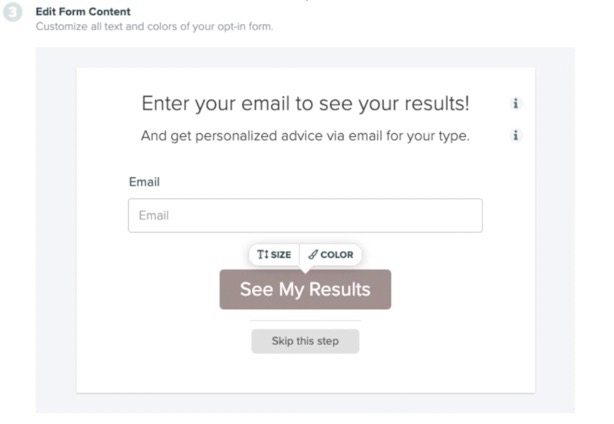Open the SIZE option for the button
The height and width of the screenshot is (424, 614).
[274, 254]
